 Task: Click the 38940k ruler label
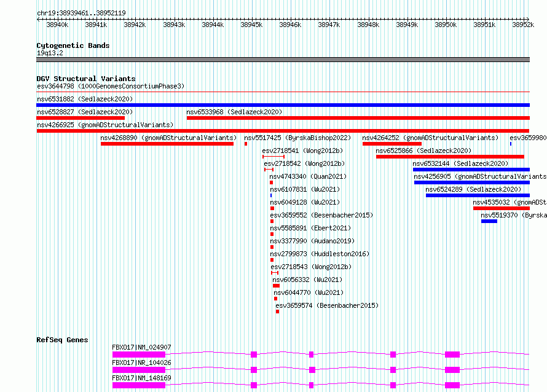coord(57,25)
